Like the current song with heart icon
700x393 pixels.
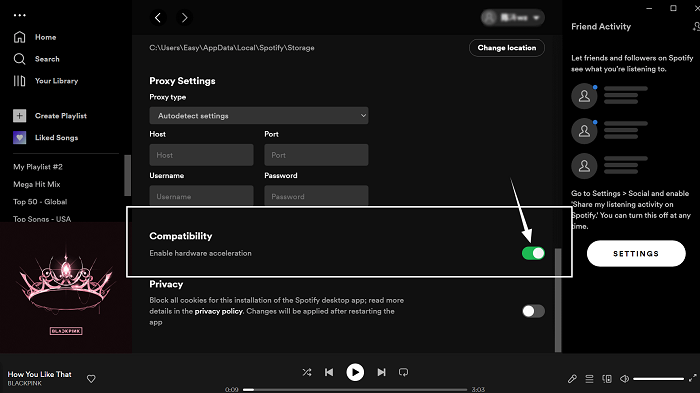[x=91, y=379]
